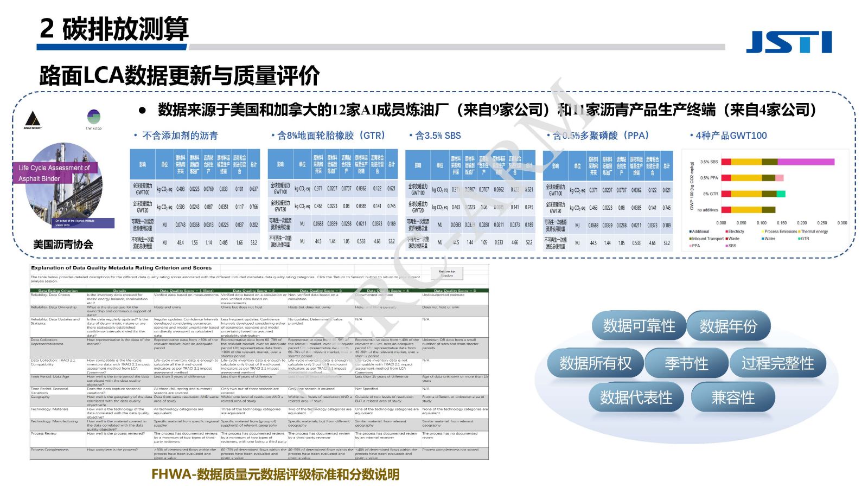Click the Electricity legend swatch

(727, 232)
